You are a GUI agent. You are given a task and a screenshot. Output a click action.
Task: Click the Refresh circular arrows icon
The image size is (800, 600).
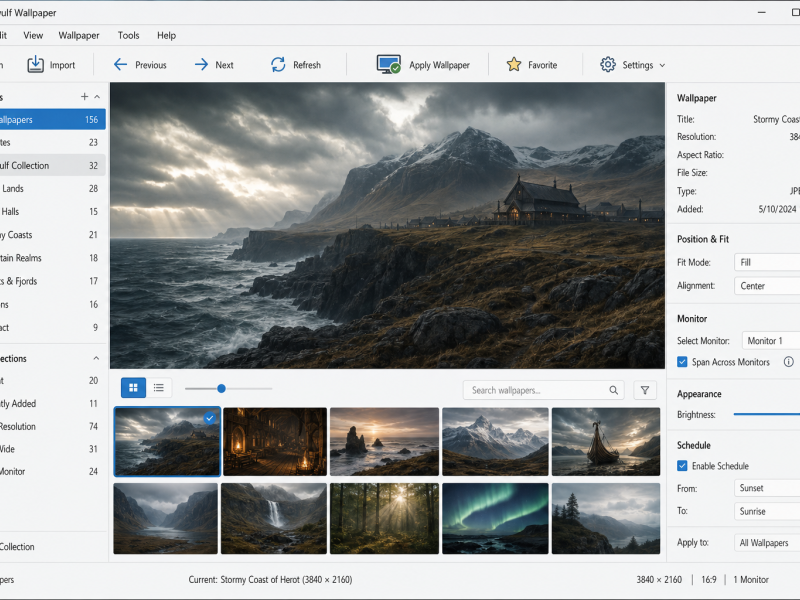(x=278, y=64)
